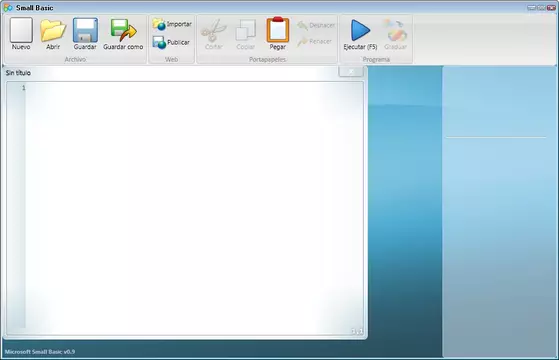
Task: Click the Small Basic title bar icon
Action: tap(8, 7)
